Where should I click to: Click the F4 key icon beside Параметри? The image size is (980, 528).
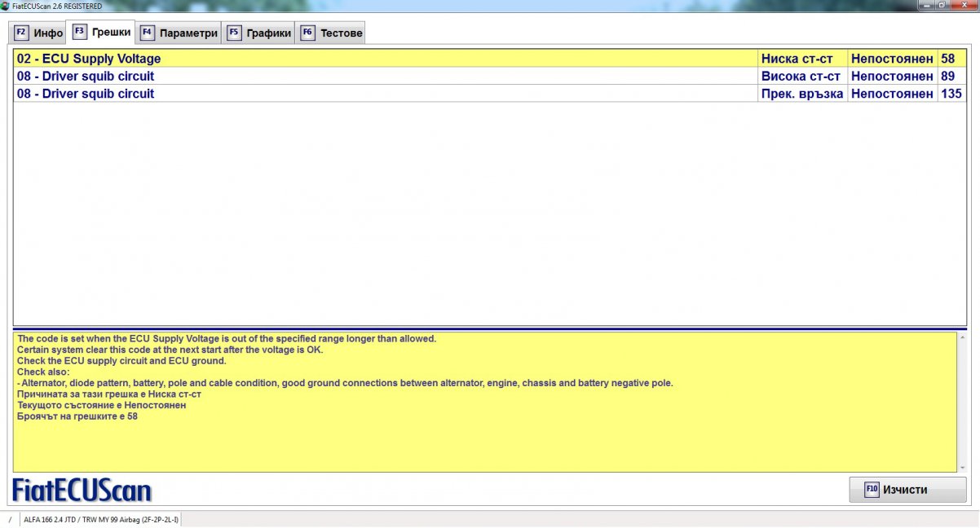tap(148, 33)
